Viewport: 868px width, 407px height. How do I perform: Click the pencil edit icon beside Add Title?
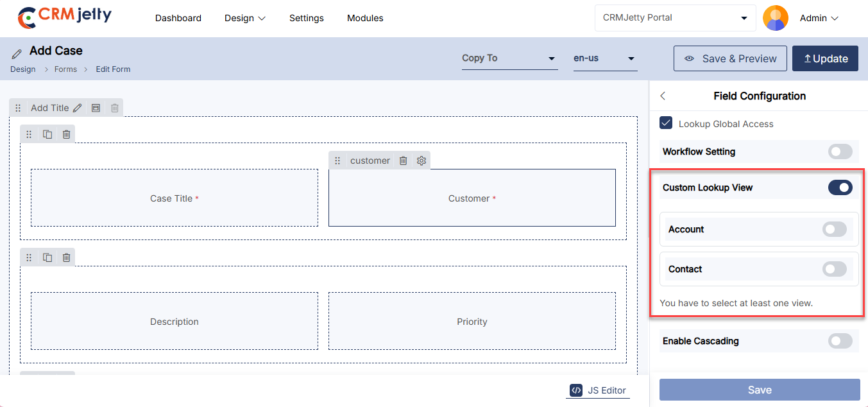[x=78, y=108]
